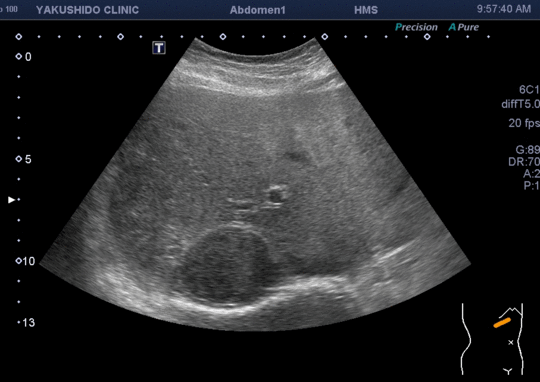The height and width of the screenshot is (382, 540).
Task: Click the 5 cm depth scale diamond
Action: click(x=19, y=159)
